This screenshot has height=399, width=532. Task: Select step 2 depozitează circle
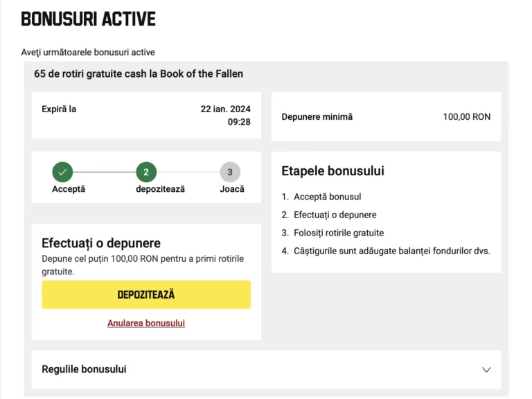click(146, 172)
